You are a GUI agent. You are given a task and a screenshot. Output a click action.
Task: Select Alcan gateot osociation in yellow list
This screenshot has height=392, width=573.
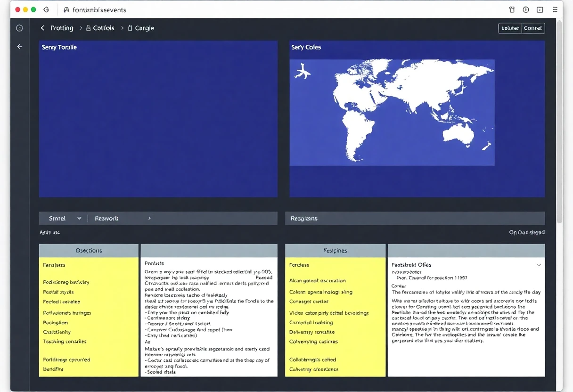pos(317,280)
